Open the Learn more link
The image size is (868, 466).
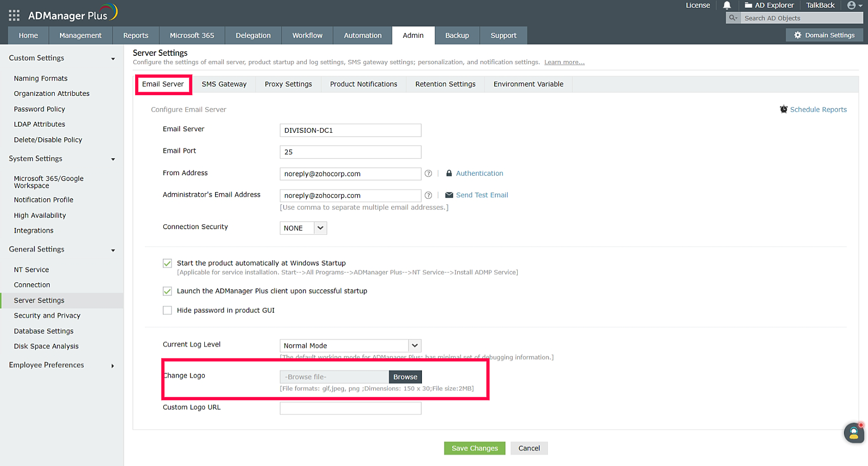[x=564, y=62]
